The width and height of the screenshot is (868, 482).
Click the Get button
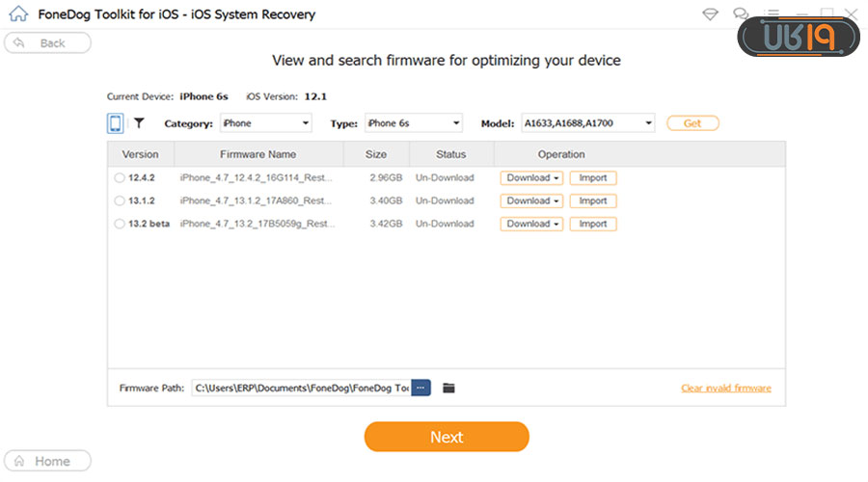[692, 123]
